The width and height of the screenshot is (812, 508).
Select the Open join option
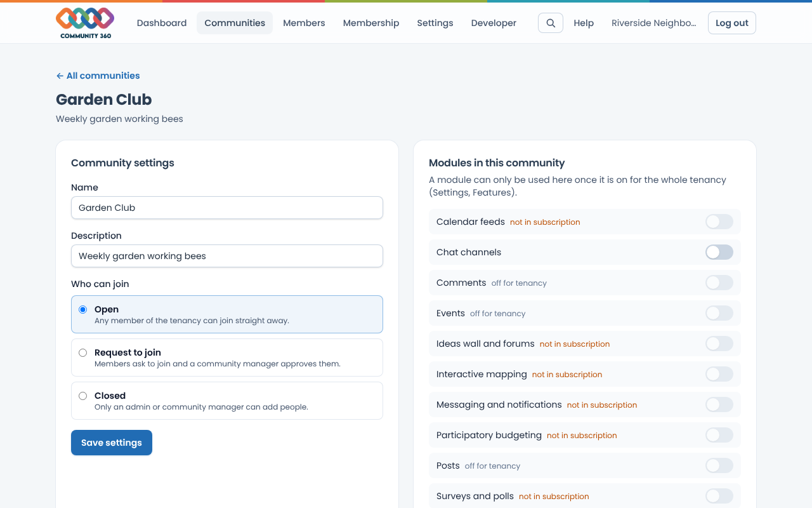click(227, 314)
